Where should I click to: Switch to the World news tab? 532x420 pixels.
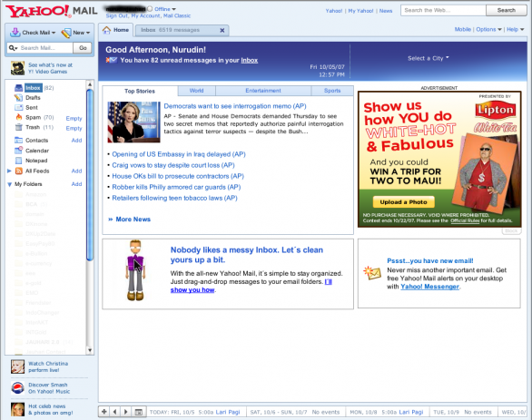pyautogui.click(x=196, y=91)
